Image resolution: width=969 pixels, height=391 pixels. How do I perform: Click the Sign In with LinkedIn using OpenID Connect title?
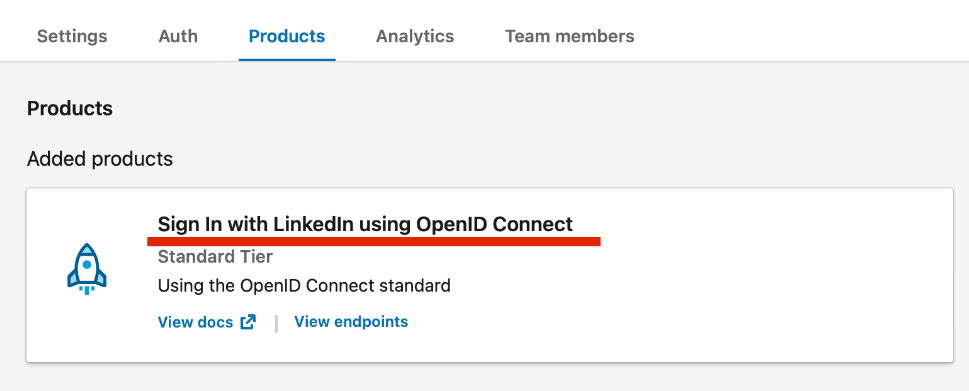365,224
